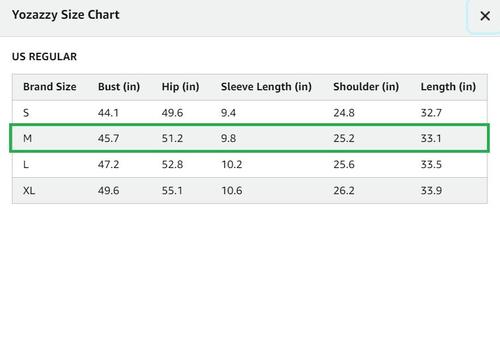Choose the XL size row
Screen dimensions: 500x360
pos(250,190)
